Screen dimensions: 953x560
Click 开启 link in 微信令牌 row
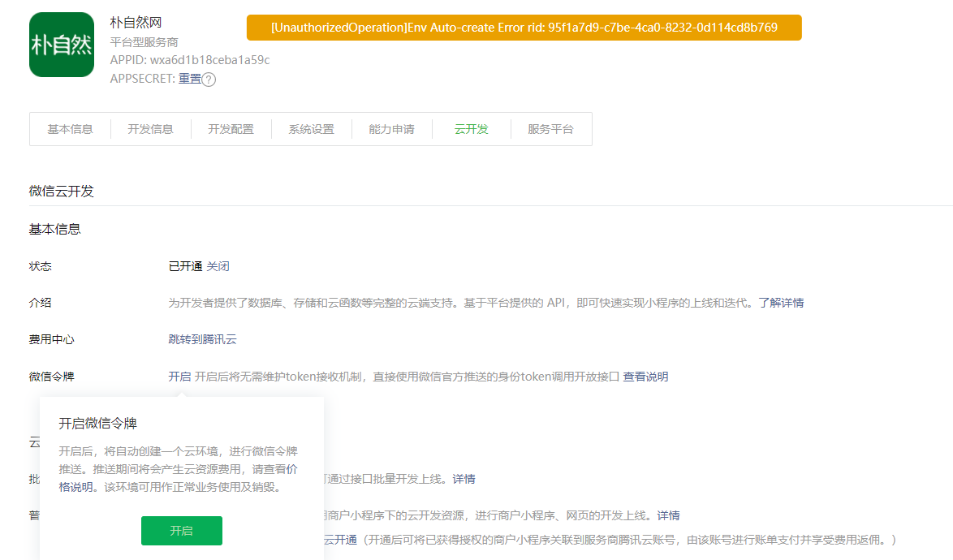coord(179,377)
